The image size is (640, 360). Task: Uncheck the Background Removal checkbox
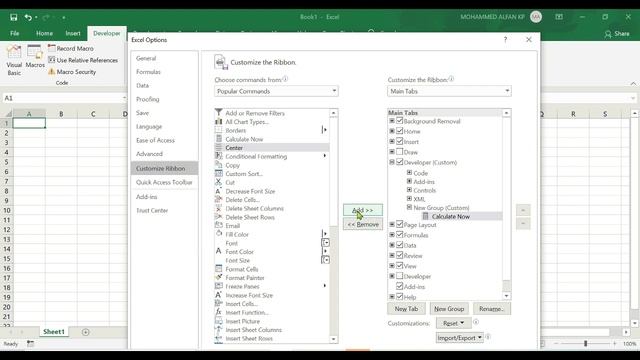click(400, 121)
